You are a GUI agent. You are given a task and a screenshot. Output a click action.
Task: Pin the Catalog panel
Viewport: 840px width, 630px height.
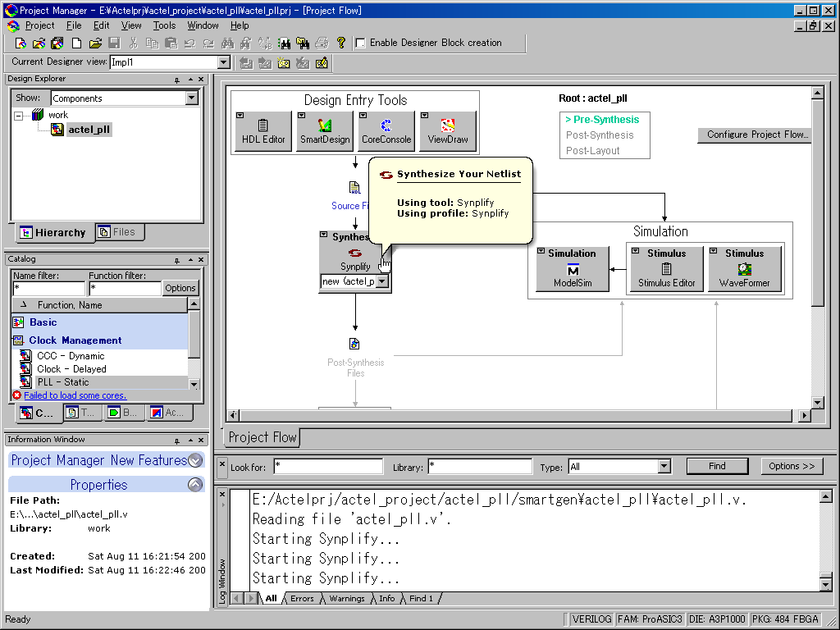pyautogui.click(x=177, y=260)
